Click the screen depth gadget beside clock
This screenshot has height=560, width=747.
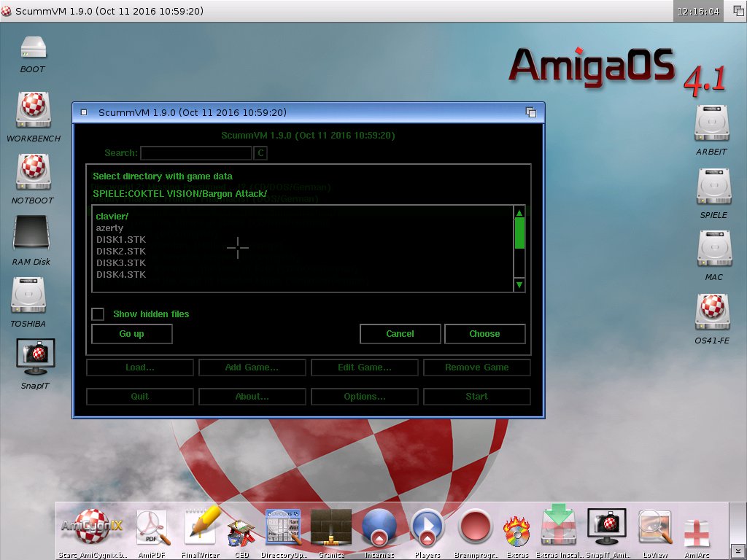(738, 11)
